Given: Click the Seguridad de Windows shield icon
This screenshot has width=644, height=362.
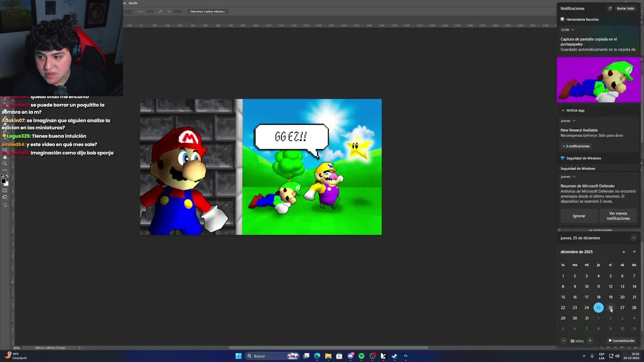Looking at the screenshot, I should click(562, 158).
